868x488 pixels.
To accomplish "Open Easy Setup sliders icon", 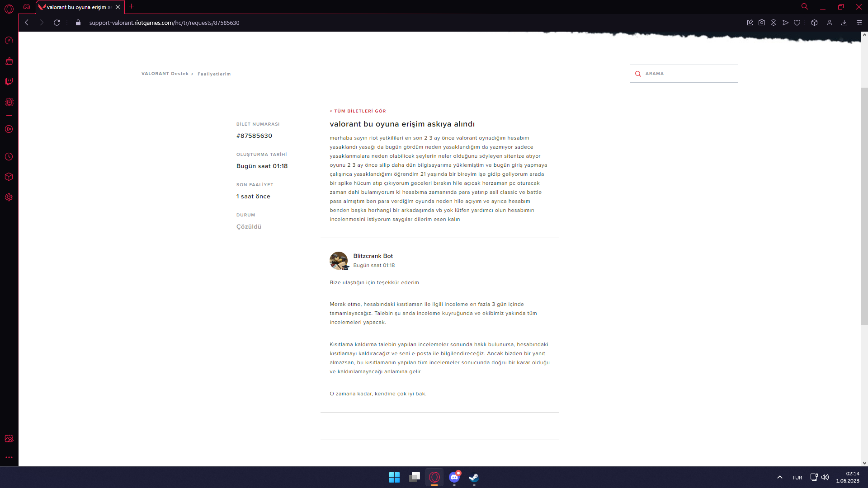I will pyautogui.click(x=859, y=23).
